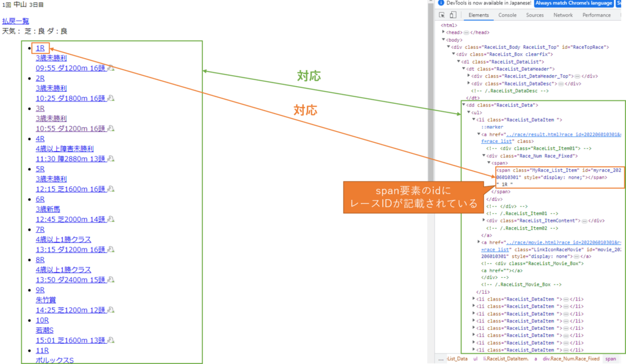The width and height of the screenshot is (626, 364).
Task: Select div.Race_Num.Race_Fixed breadcrumb
Action: coord(571,359)
